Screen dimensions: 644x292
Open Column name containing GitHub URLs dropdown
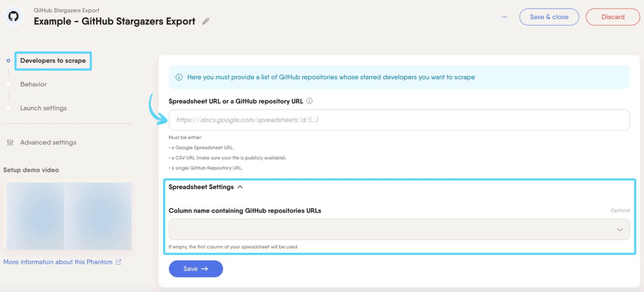coord(399,229)
